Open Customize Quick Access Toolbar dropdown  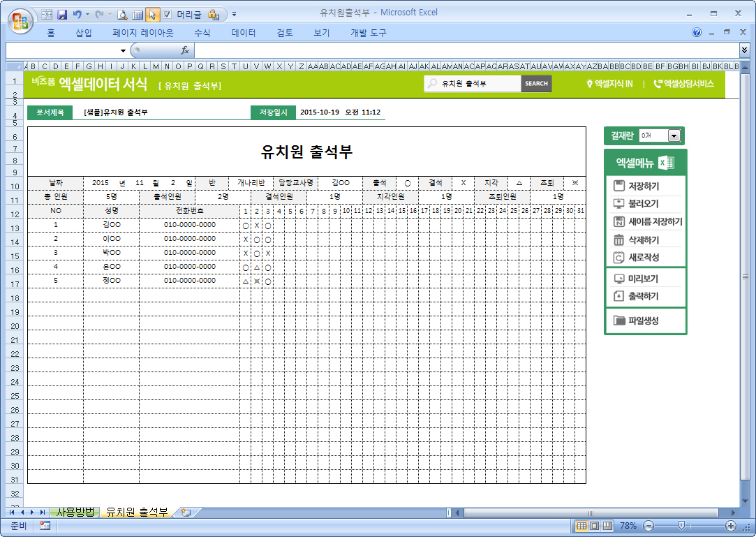click(x=234, y=14)
